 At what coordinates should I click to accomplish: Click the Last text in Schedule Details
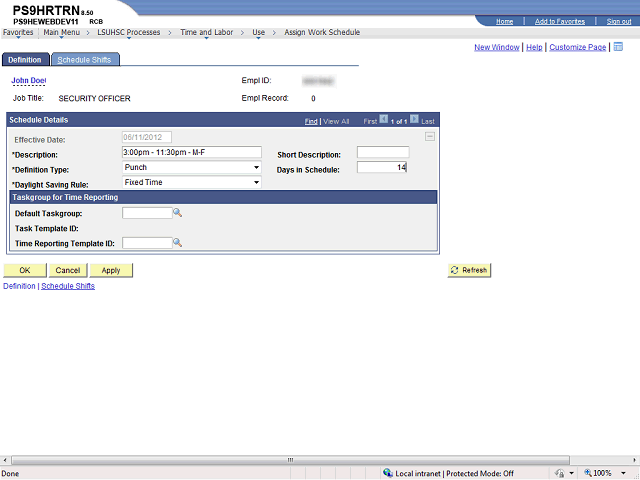(428, 121)
